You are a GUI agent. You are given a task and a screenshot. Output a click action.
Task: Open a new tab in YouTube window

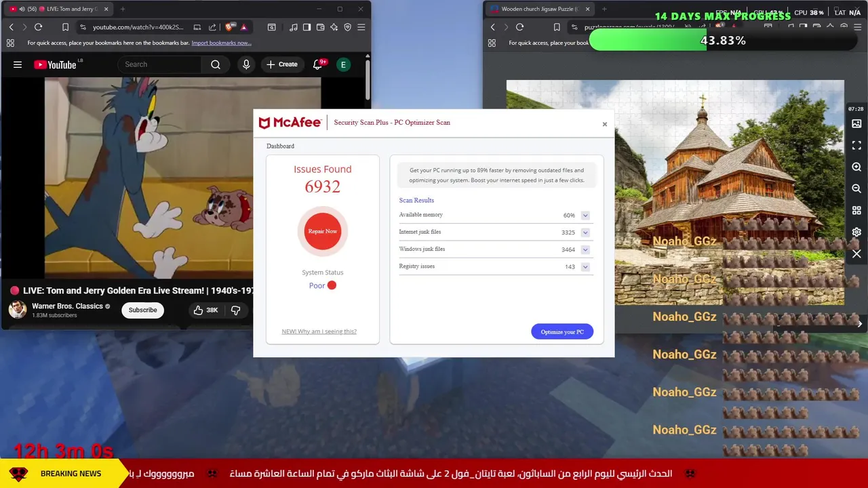(123, 9)
